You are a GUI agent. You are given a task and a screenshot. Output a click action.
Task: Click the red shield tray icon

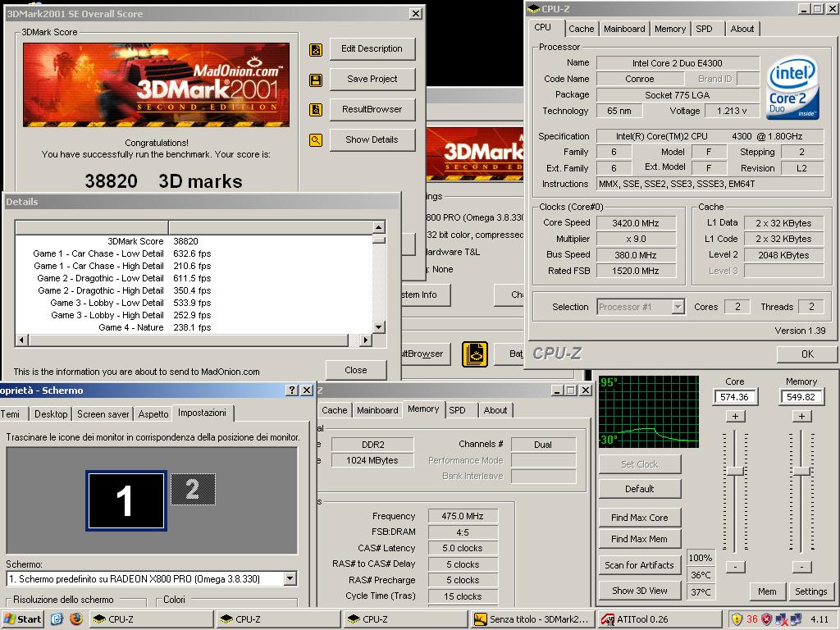767,619
